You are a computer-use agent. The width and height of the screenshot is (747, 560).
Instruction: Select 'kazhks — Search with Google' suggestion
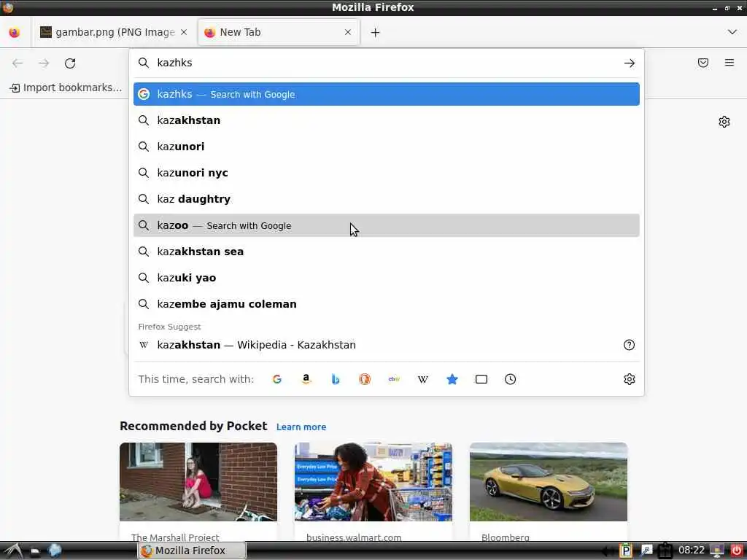click(387, 94)
